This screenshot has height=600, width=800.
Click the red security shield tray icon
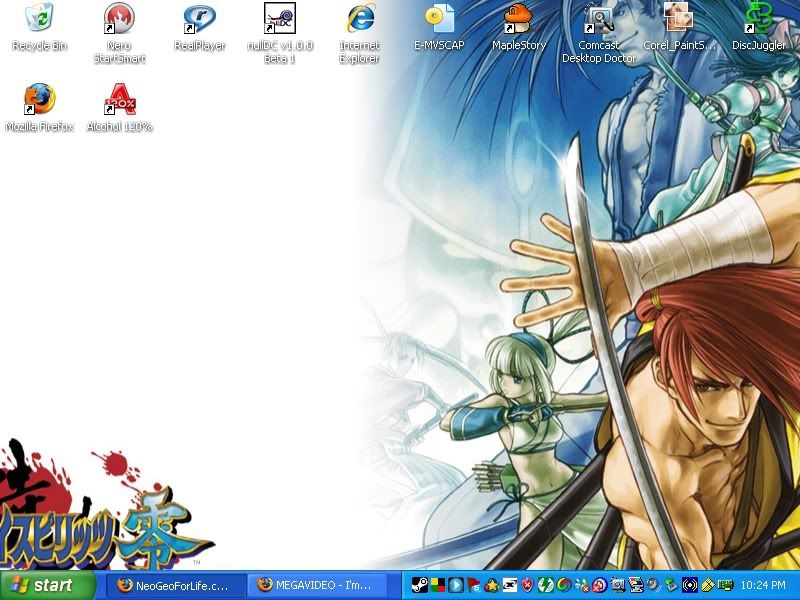pyautogui.click(x=528, y=585)
